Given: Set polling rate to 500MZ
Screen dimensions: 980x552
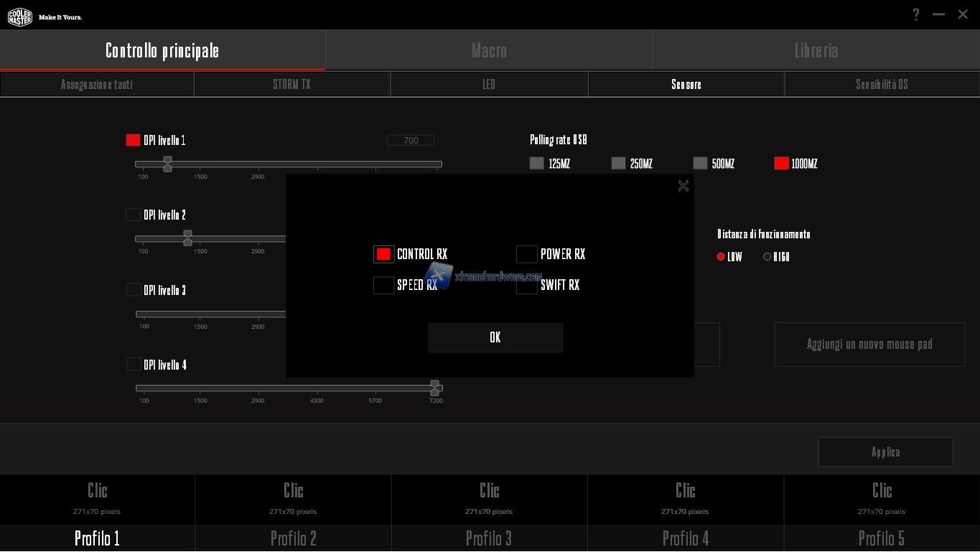Looking at the screenshot, I should (x=700, y=164).
